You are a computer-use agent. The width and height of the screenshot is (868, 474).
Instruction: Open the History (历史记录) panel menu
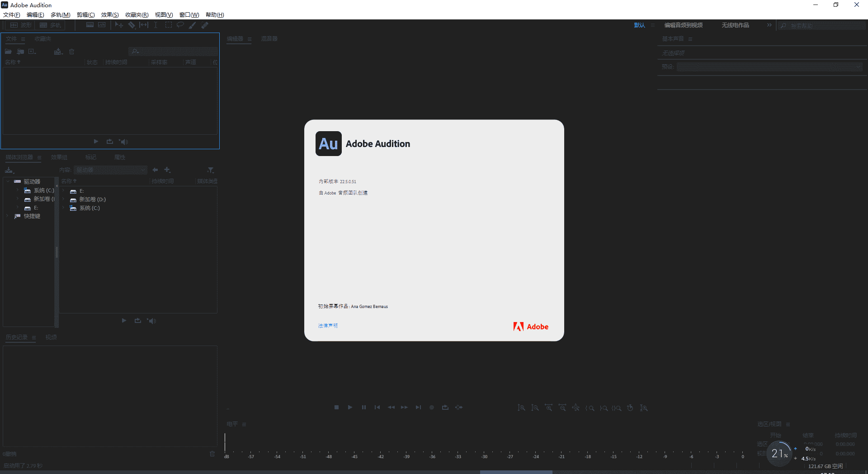pos(34,338)
